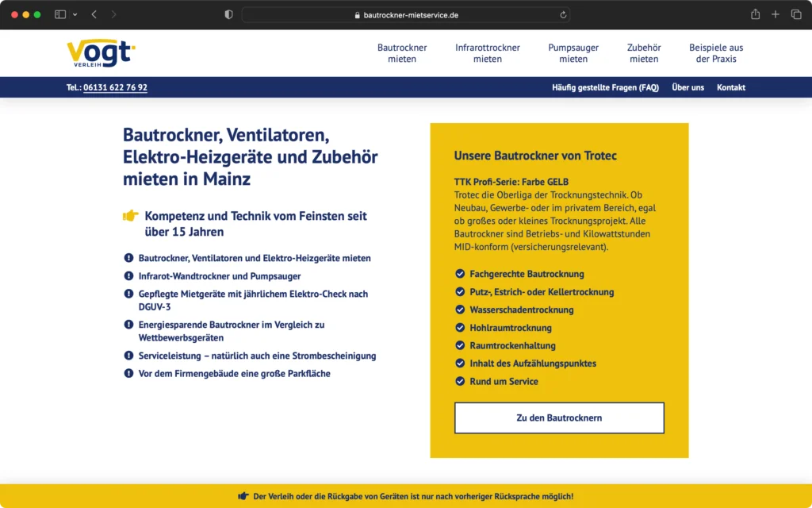
Task: Open Infrarottrockner mieten menu item
Action: coord(488,53)
